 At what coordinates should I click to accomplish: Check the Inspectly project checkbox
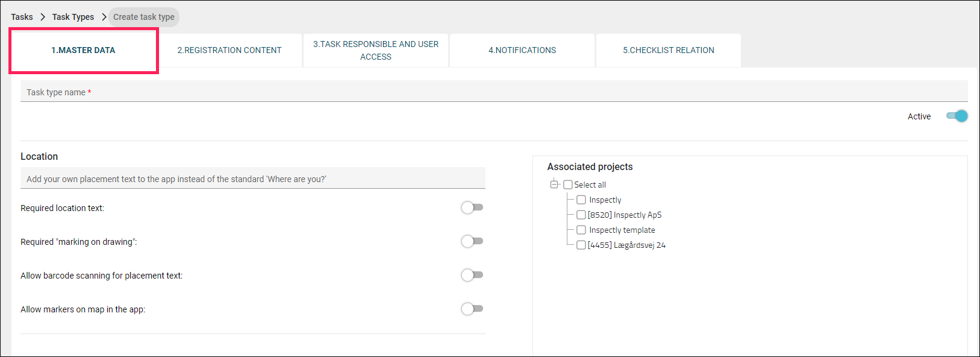pyautogui.click(x=581, y=200)
